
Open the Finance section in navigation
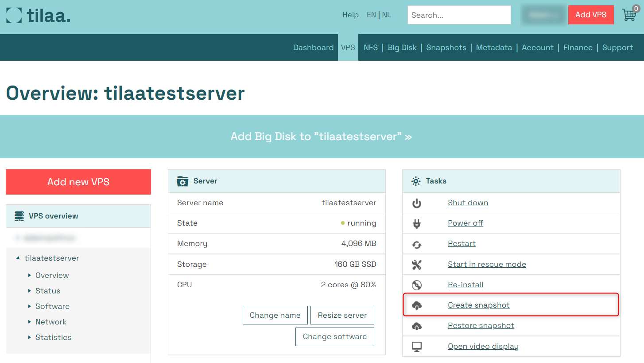click(578, 47)
